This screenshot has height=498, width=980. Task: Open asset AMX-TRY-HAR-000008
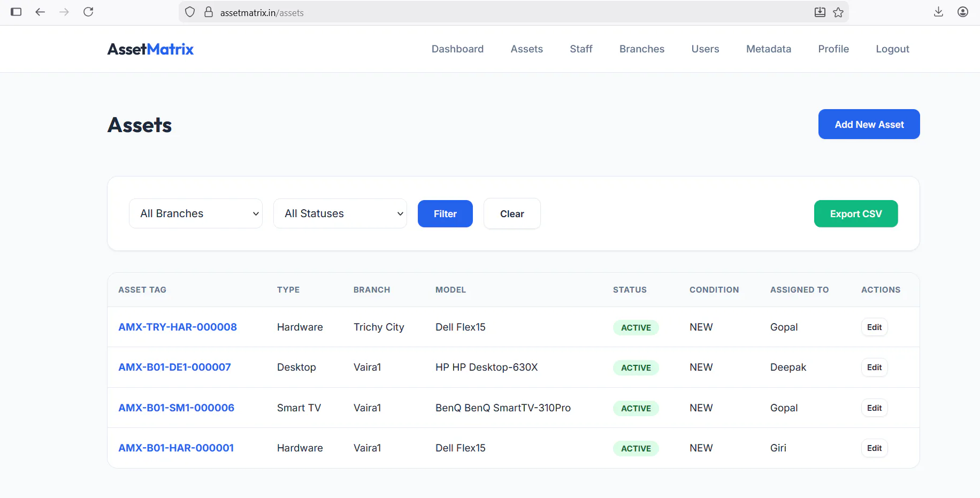click(x=178, y=327)
